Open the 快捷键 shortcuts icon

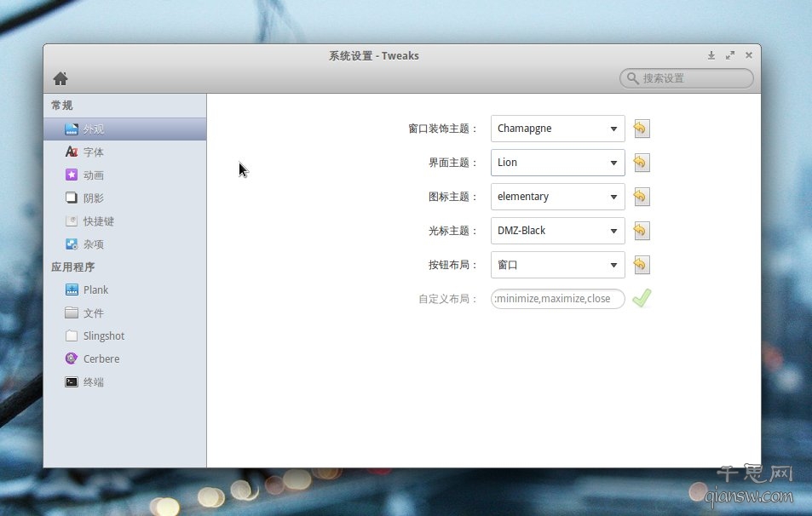click(x=72, y=221)
